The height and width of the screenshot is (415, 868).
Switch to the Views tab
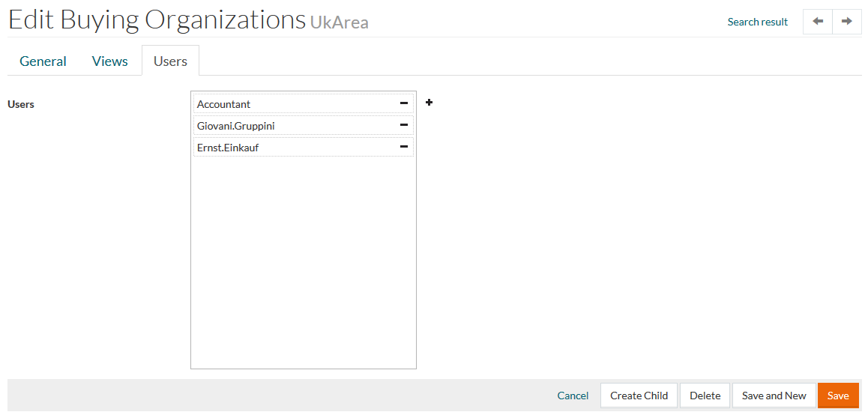(109, 61)
